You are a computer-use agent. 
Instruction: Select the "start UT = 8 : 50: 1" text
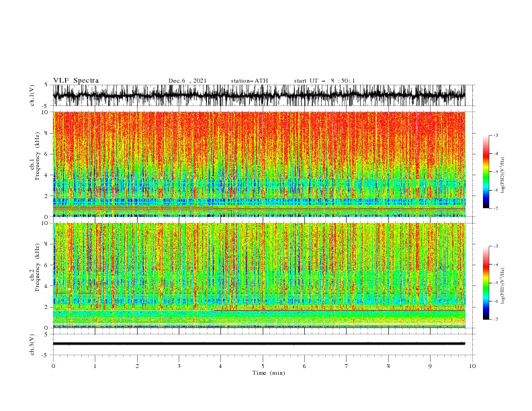click(x=324, y=81)
